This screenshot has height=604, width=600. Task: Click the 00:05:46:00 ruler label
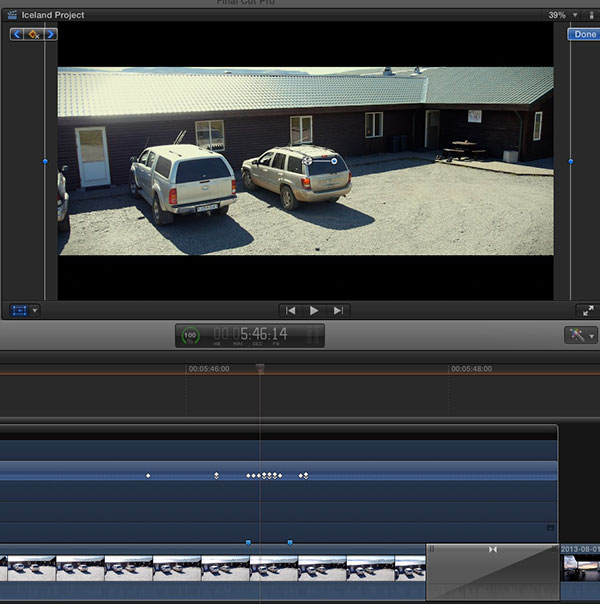pos(209,369)
